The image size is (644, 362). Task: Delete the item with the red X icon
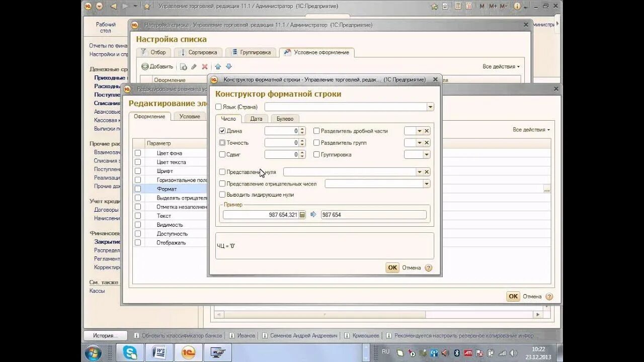click(x=205, y=66)
